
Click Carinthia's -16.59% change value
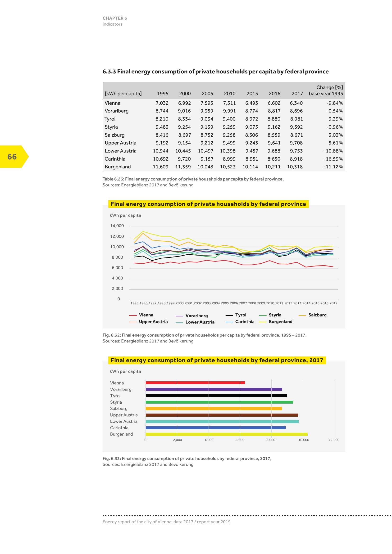click(x=333, y=159)
